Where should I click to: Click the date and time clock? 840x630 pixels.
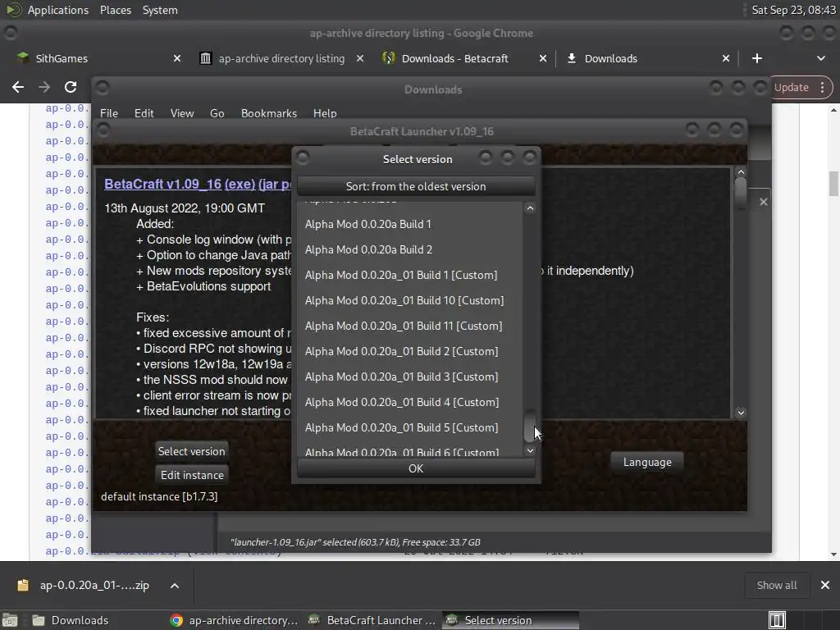pyautogui.click(x=793, y=10)
